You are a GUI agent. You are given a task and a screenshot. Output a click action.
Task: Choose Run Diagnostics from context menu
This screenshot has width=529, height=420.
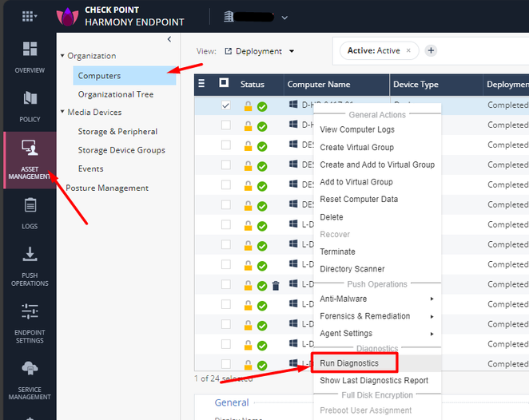point(349,363)
